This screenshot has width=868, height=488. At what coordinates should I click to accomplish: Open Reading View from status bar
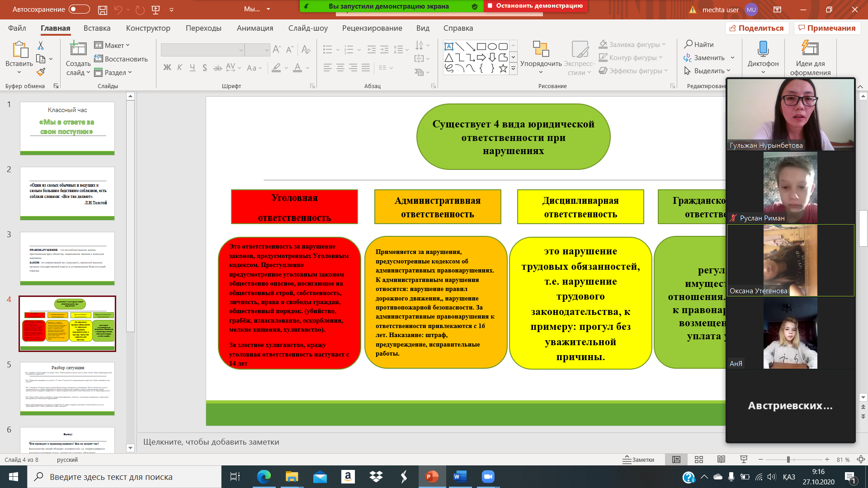pos(721,460)
